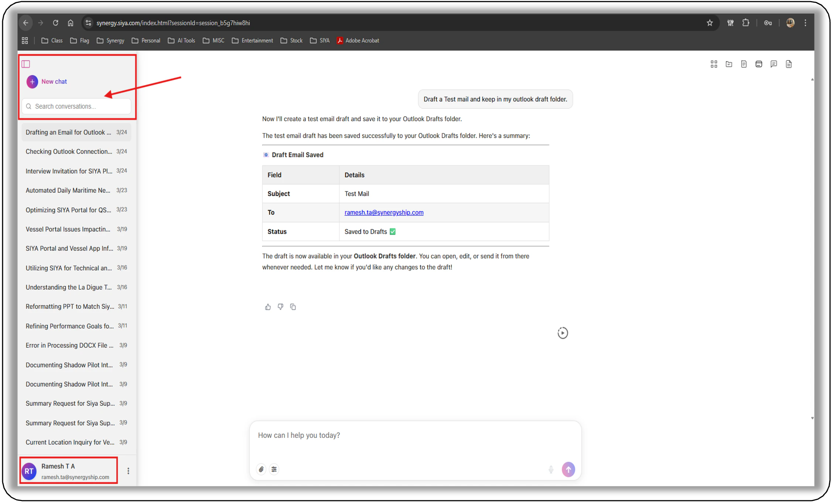This screenshot has width=833, height=504.
Task: Click the circular play icon
Action: 563,333
